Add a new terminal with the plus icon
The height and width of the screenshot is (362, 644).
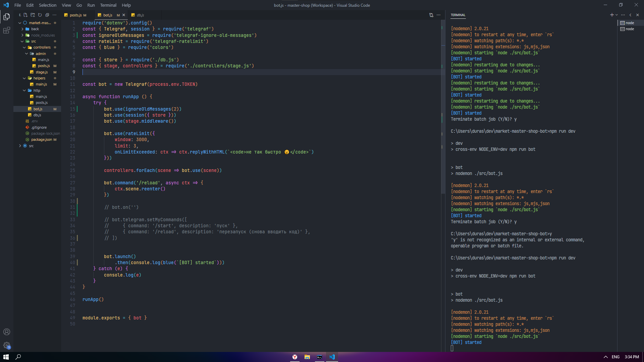(612, 15)
